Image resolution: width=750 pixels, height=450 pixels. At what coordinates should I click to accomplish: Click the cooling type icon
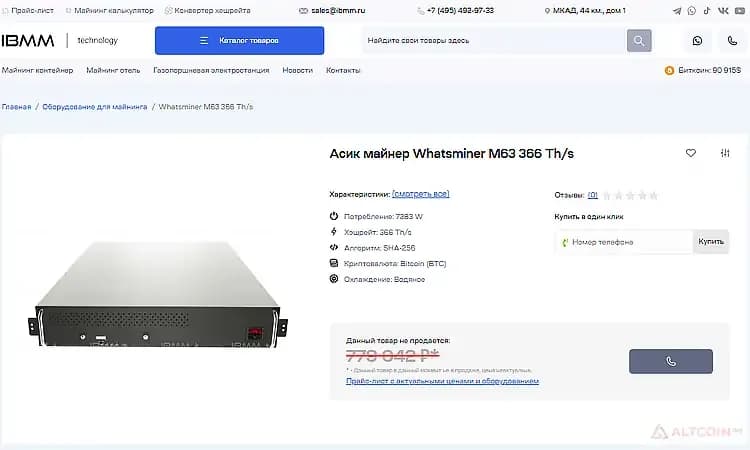334,279
